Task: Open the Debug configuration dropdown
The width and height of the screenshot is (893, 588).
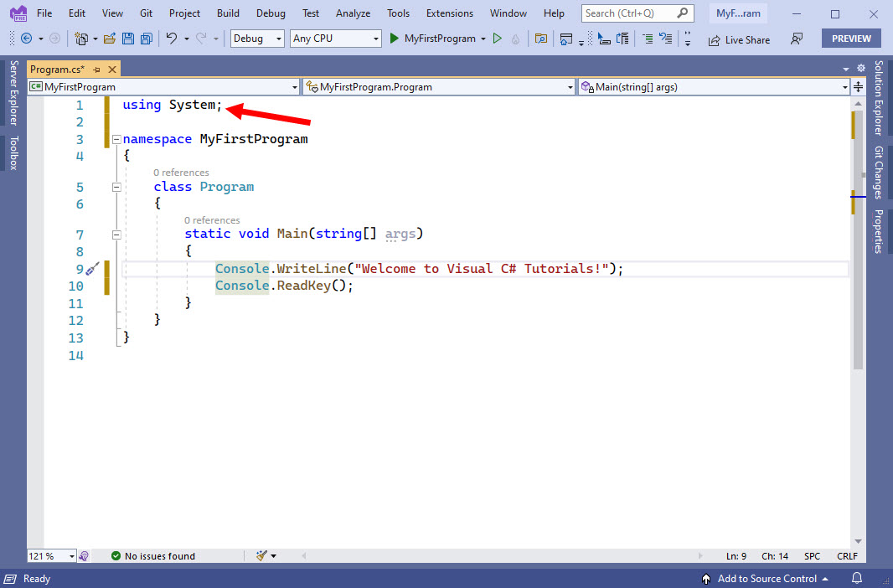Action: (x=256, y=39)
